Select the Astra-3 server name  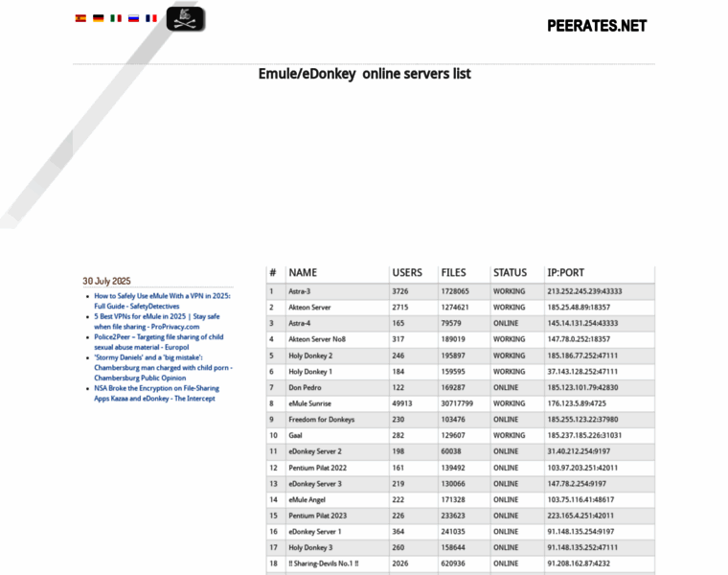point(300,291)
